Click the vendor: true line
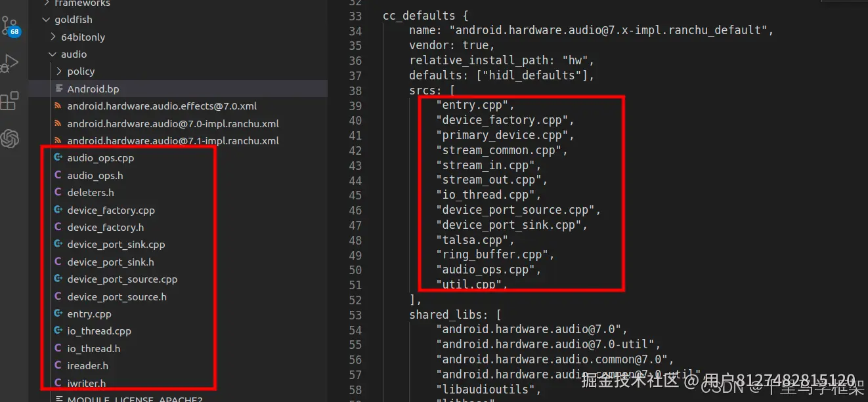 tap(452, 45)
